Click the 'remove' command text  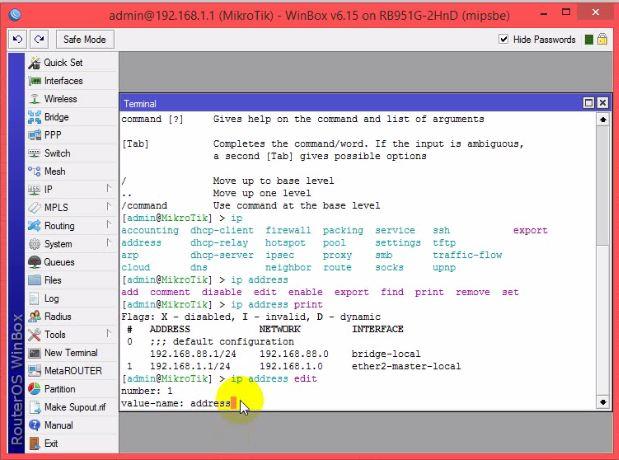point(473,292)
